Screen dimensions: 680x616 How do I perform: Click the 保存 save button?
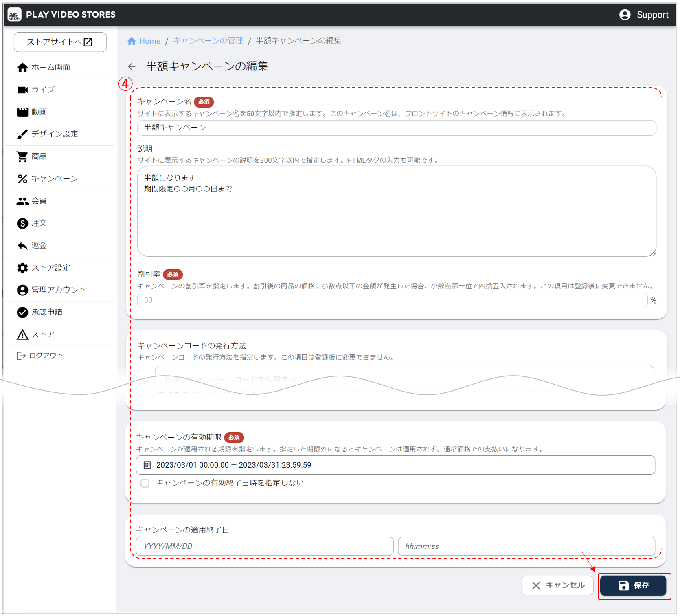click(x=633, y=585)
